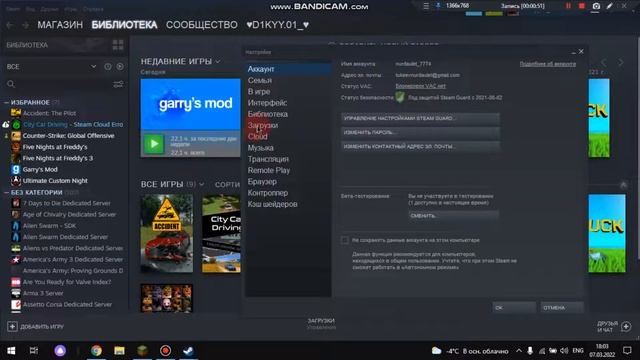Click OK in settings dialog
Viewport: 640px width, 360px height.
click(x=514, y=307)
